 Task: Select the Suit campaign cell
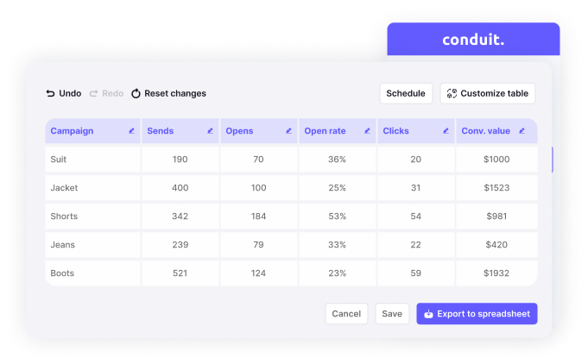(x=92, y=160)
